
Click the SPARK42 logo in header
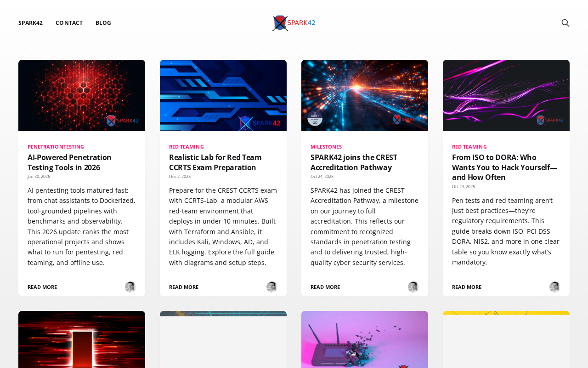point(294,23)
